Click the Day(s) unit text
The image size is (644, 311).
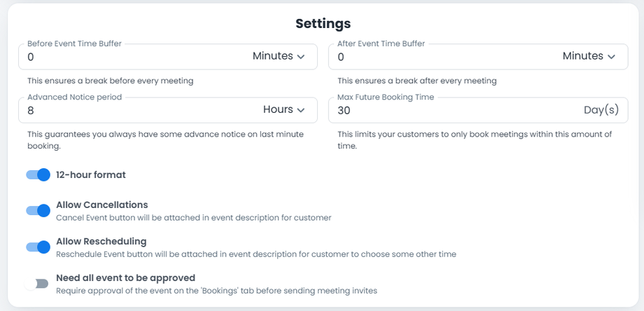point(601,110)
